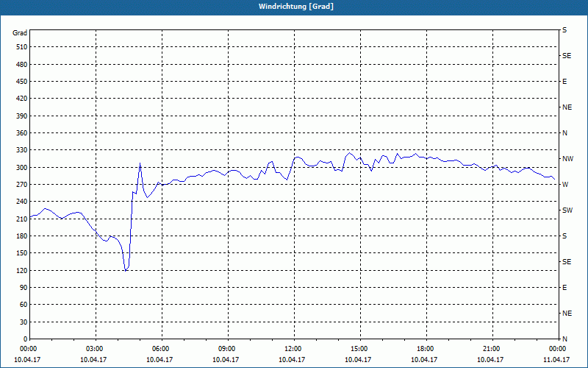Select the 450 y-axis value
Viewport: 588px width, 368px height.
(22, 82)
